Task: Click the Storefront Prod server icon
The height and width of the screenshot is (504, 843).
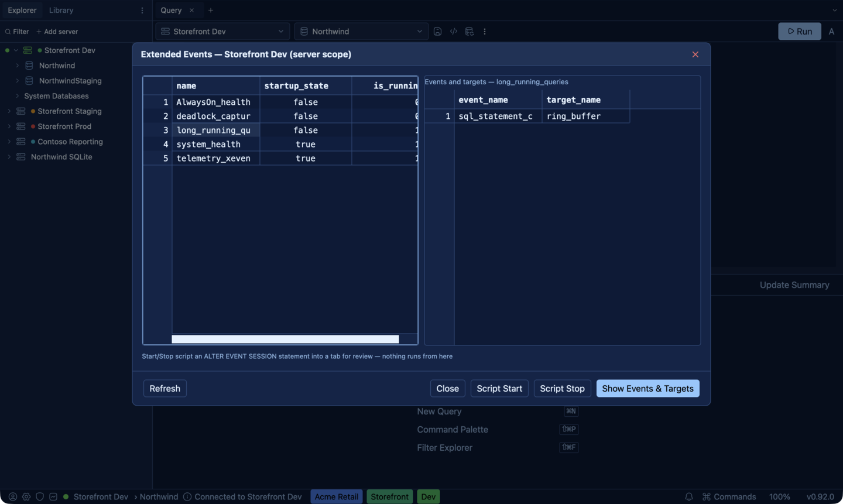Action: click(21, 126)
